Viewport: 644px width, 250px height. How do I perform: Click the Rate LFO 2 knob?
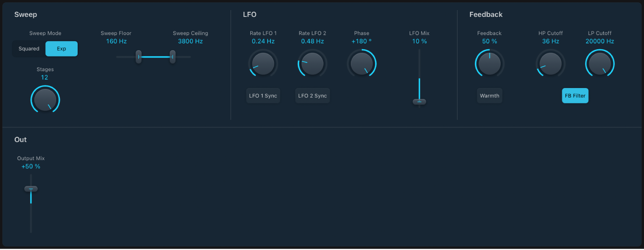(x=312, y=63)
